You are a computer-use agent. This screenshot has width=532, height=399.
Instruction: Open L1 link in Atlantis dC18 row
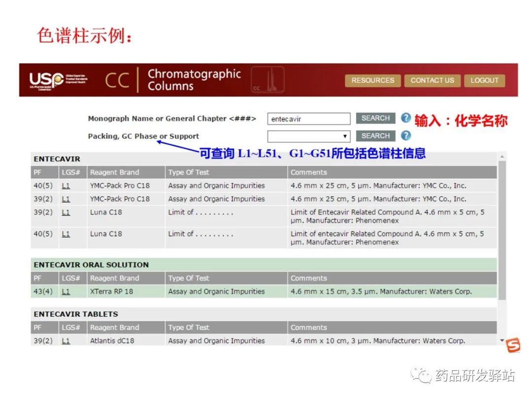click(66, 341)
